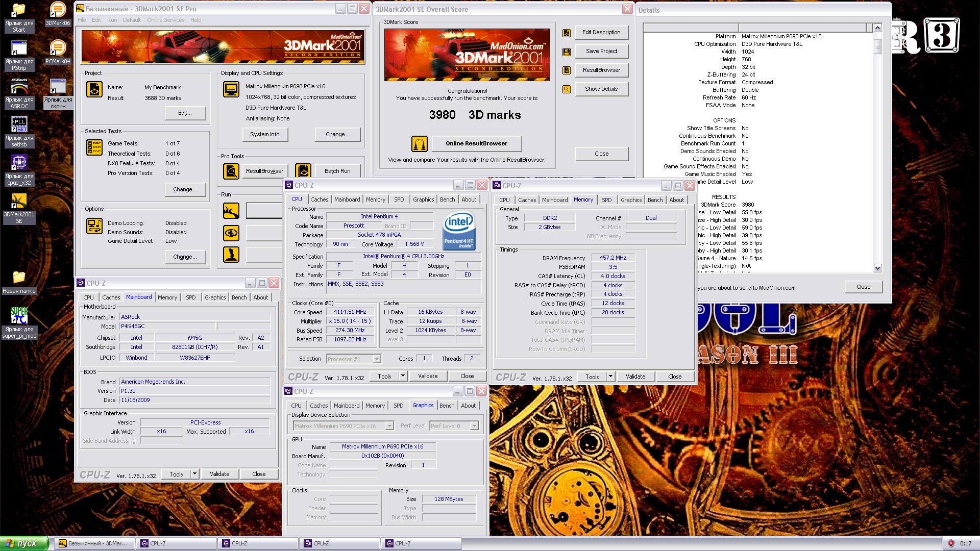Switch to SPD tab in CPU-Z Memory window
The height and width of the screenshot is (551, 980).
point(607,201)
